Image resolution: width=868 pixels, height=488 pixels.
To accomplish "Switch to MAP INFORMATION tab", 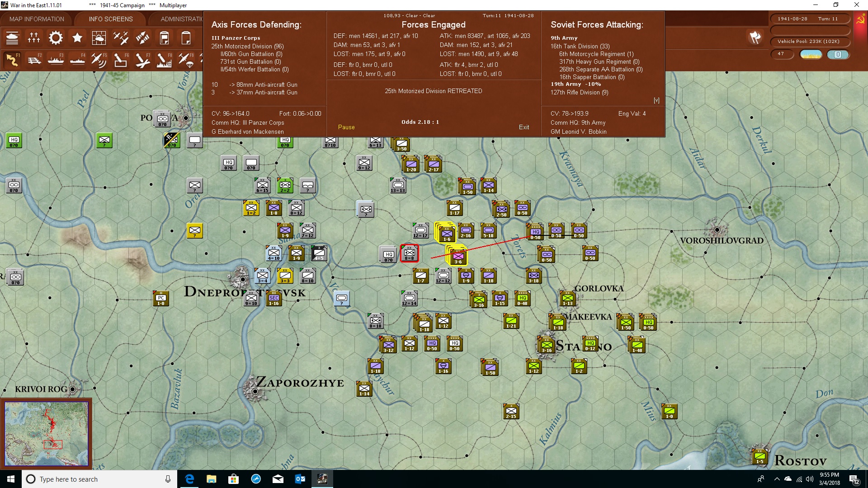I will (37, 19).
